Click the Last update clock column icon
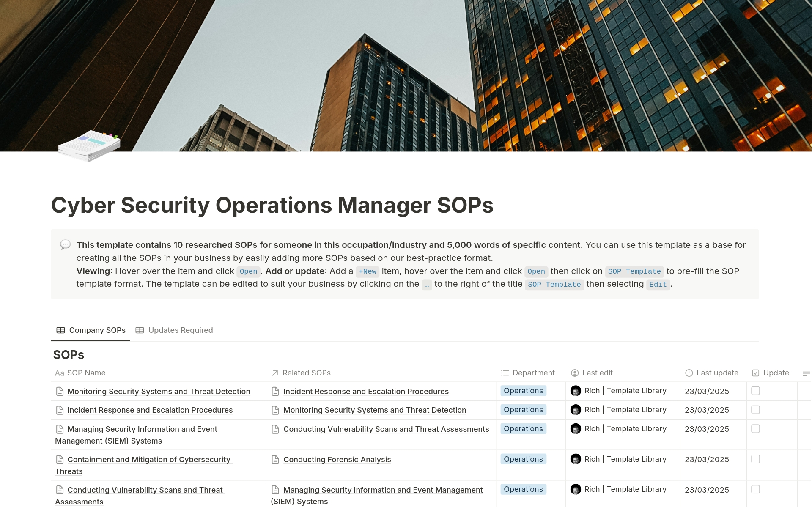Image resolution: width=812 pixels, height=507 pixels. click(689, 373)
